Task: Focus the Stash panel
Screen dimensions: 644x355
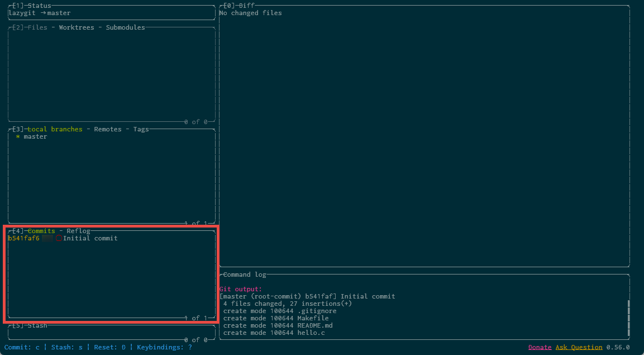Action: [x=37, y=325]
